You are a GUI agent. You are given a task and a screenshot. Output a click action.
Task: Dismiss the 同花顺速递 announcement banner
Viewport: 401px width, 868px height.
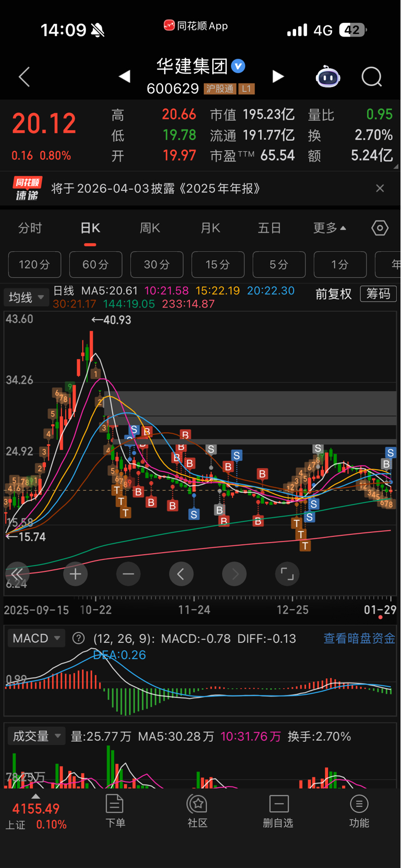[x=380, y=188]
